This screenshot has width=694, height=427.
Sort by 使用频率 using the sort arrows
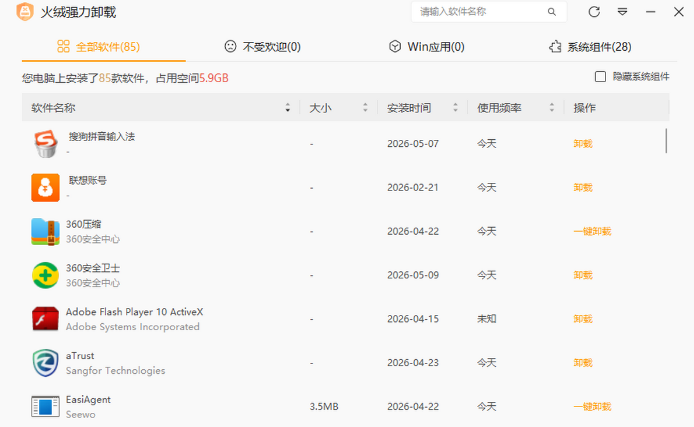[551, 108]
